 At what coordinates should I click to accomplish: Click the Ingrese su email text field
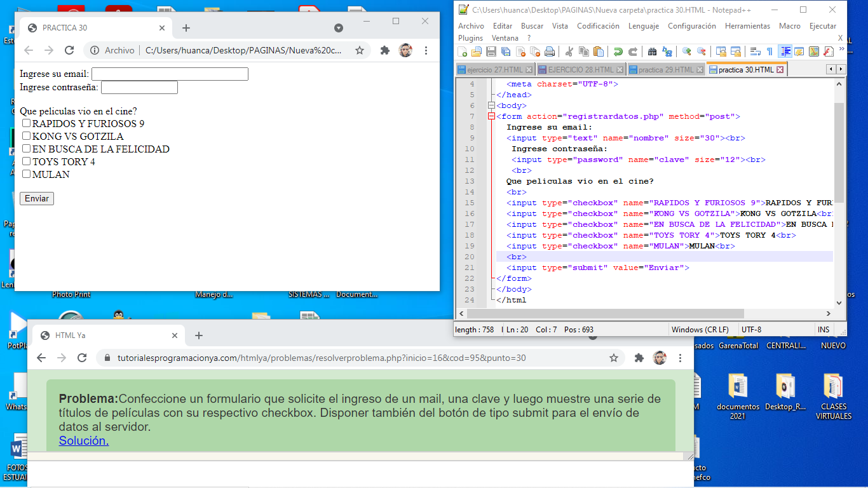coord(170,74)
